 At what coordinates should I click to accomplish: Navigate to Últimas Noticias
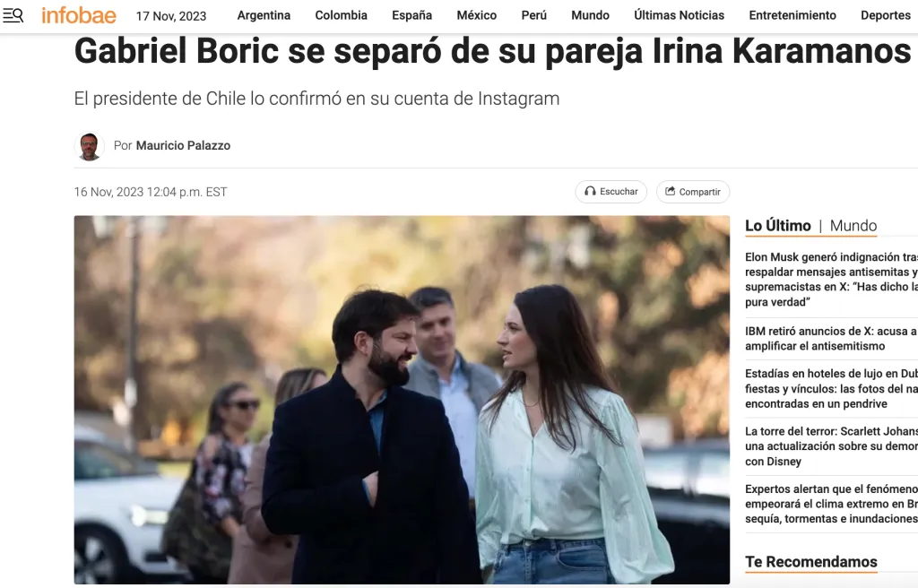679,15
